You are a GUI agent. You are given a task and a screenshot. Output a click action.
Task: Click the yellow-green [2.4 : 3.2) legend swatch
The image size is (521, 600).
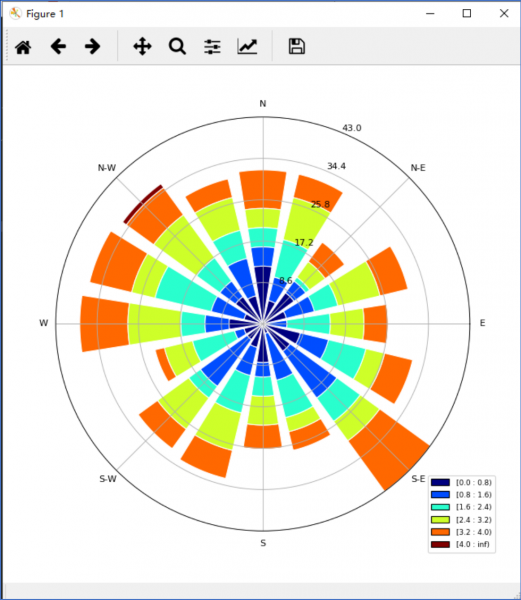tap(440, 520)
